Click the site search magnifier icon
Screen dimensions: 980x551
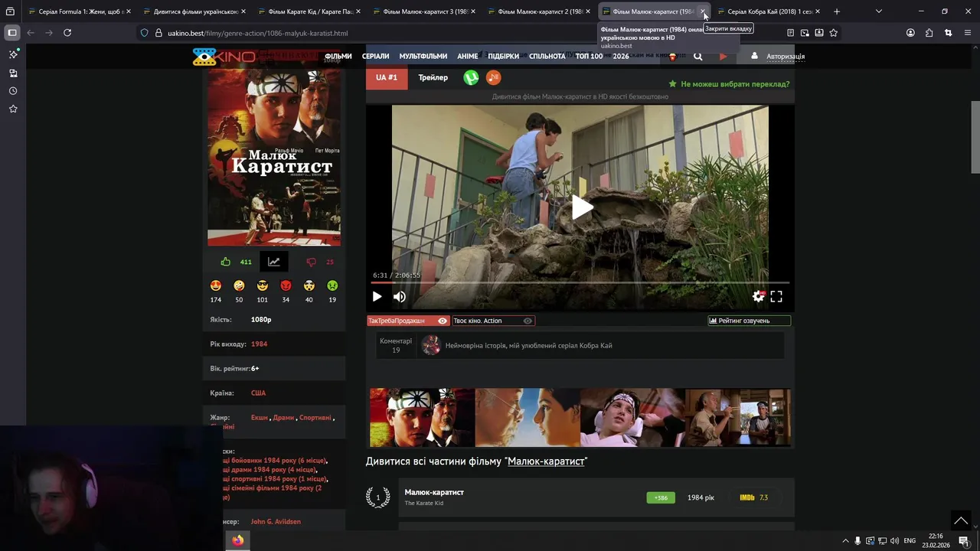697,56
